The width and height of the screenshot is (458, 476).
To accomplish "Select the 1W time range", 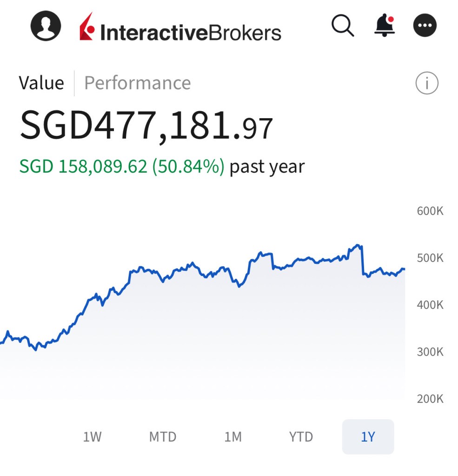I will point(92,437).
